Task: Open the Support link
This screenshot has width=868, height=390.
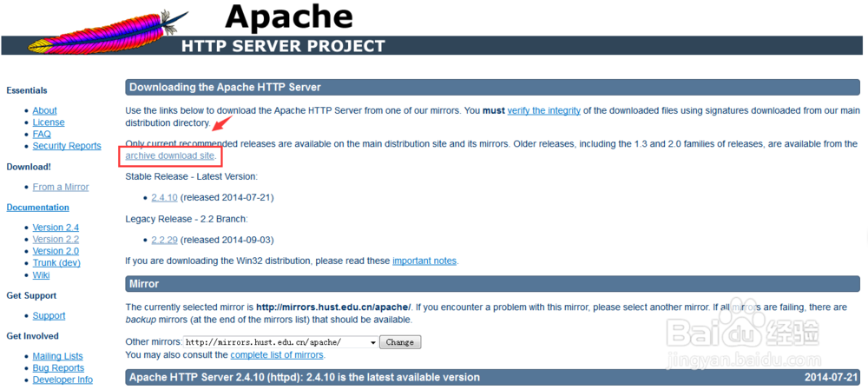Action: click(49, 315)
